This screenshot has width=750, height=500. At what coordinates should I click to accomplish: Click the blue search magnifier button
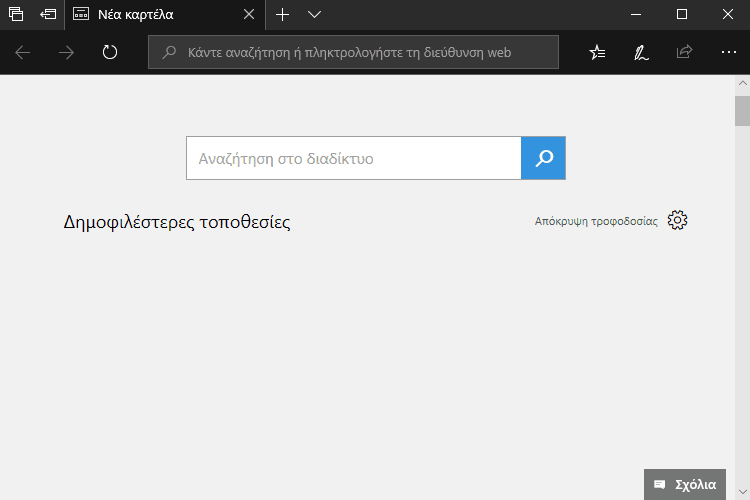point(543,158)
